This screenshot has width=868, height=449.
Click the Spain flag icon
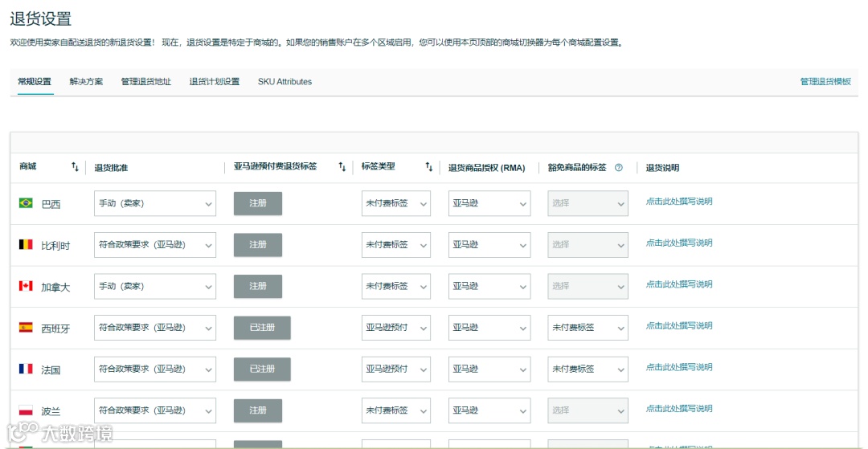26,328
